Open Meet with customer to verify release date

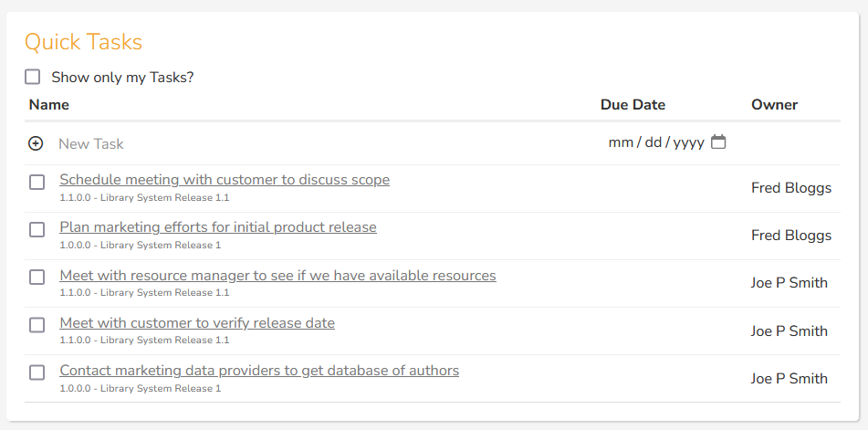pyautogui.click(x=197, y=322)
